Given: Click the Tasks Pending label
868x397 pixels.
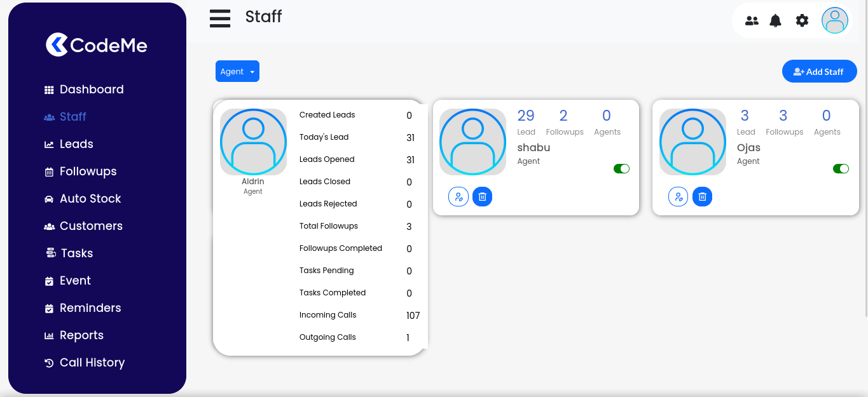Looking at the screenshot, I should click(327, 271).
